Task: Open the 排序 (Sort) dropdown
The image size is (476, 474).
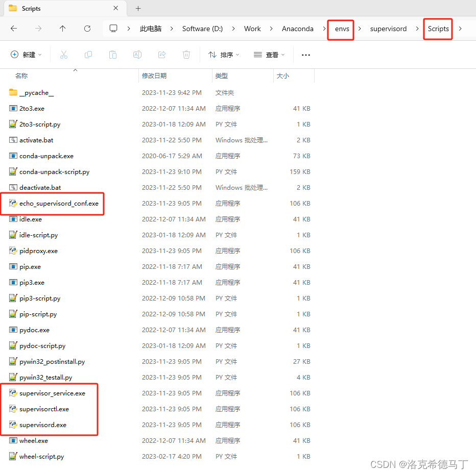Action: click(x=224, y=55)
